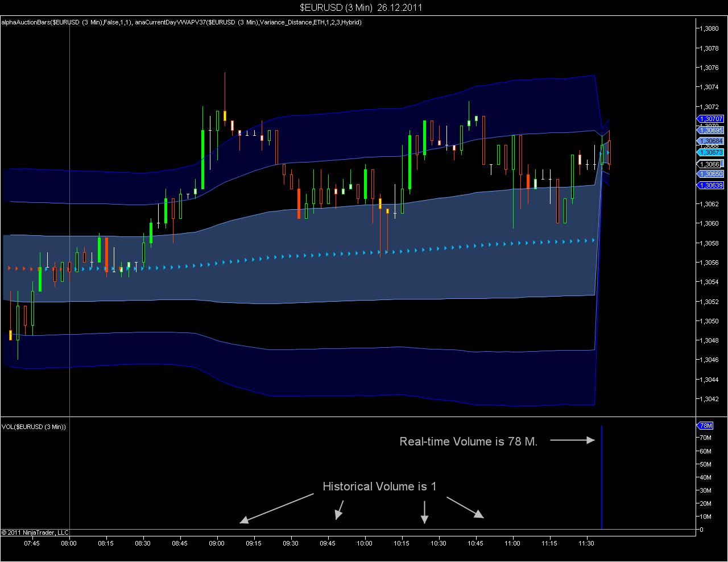Click the 40M volume axis label

706,477
